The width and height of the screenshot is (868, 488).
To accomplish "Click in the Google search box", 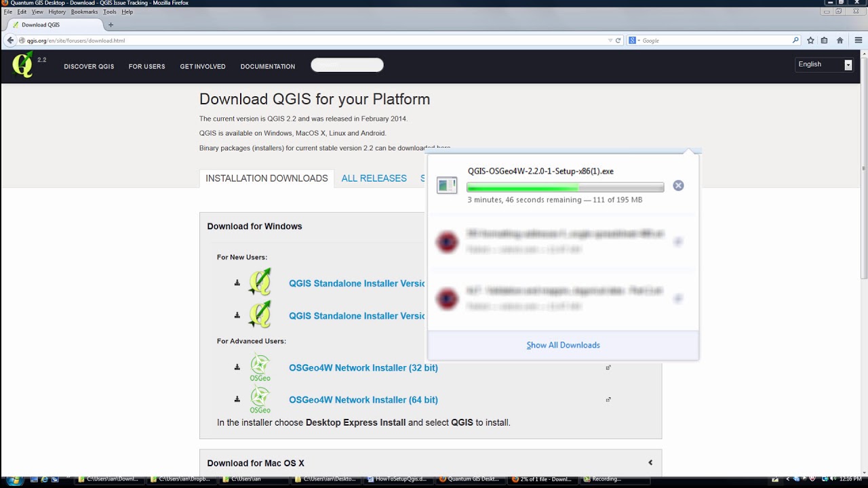I will coord(715,41).
